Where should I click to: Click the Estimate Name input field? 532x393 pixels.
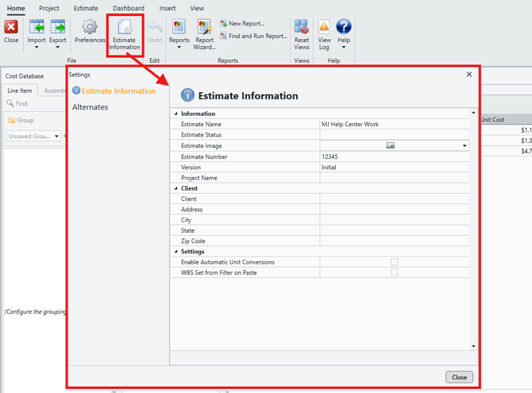tap(394, 125)
